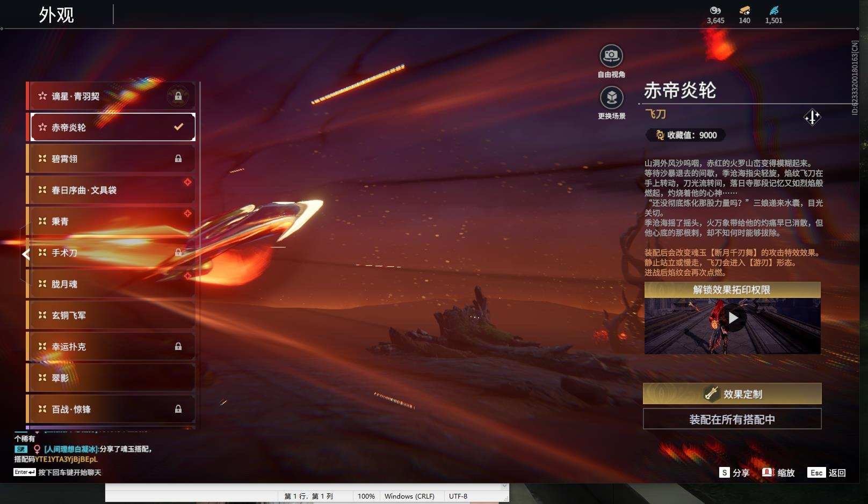
Task: Select the 摘星·青羽契 skin
Action: [112, 96]
